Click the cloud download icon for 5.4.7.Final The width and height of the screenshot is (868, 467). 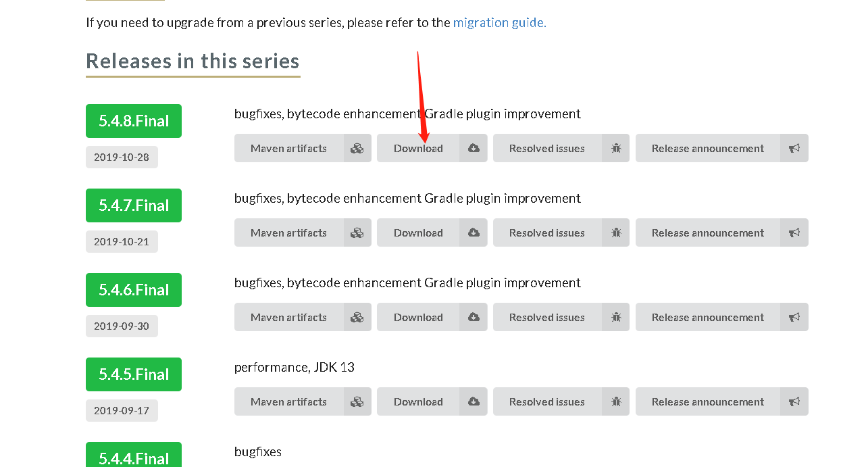(474, 232)
